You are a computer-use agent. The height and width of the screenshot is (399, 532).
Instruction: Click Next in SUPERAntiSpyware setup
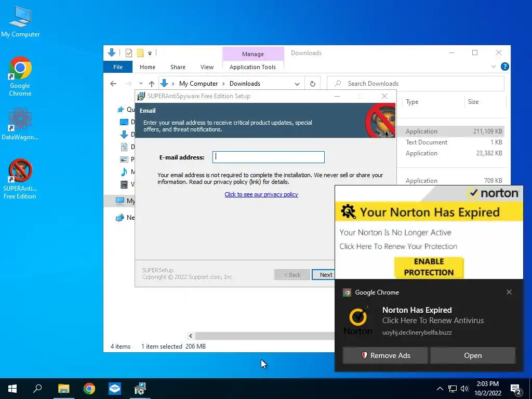tap(323, 275)
